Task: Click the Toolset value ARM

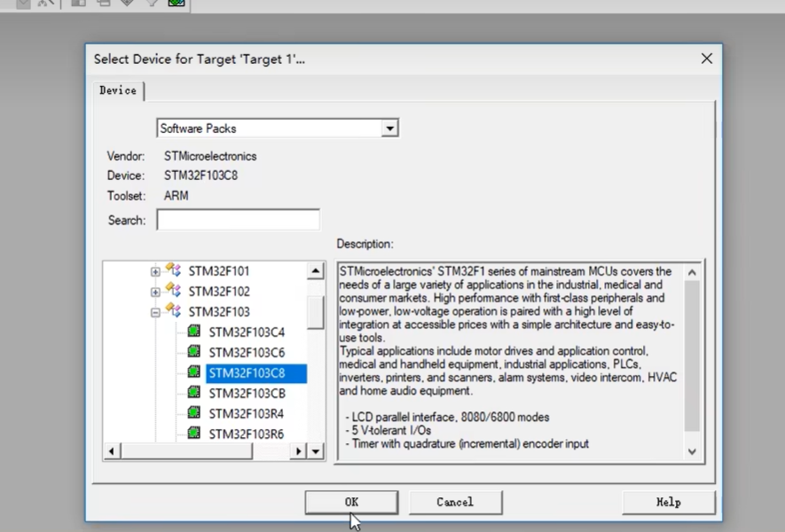Action: pyautogui.click(x=177, y=196)
